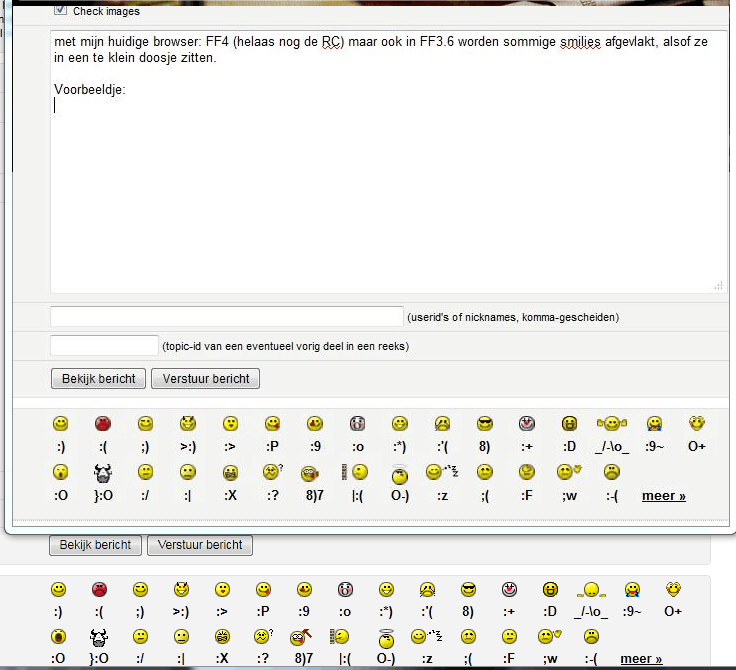Viewport: 736px width, 670px height.
Task: Pick the :-( frown smiley on the background page
Action: pos(591,637)
